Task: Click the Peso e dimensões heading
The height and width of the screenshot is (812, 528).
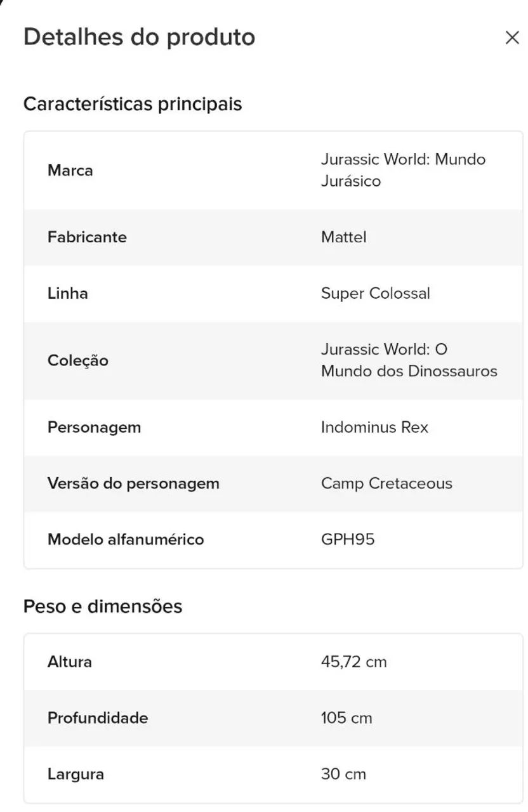Action: click(x=103, y=606)
